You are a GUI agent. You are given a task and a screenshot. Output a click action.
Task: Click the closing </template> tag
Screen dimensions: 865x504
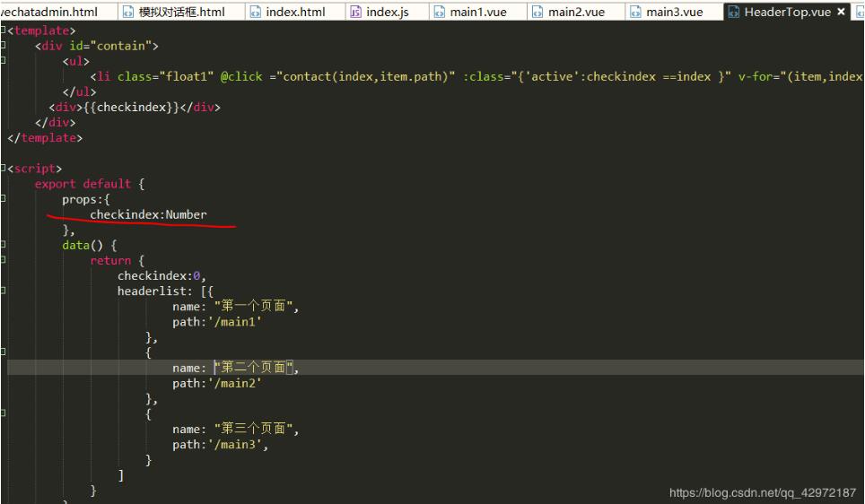[45, 138]
